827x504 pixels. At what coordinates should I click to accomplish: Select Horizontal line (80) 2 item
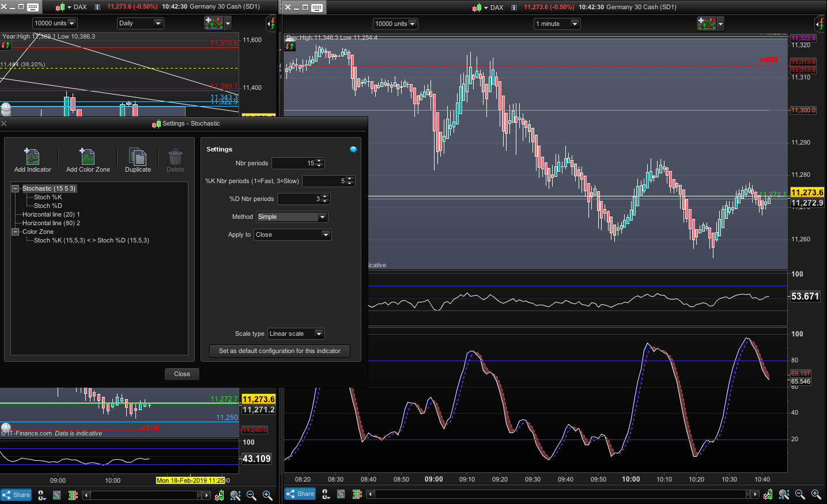point(51,223)
